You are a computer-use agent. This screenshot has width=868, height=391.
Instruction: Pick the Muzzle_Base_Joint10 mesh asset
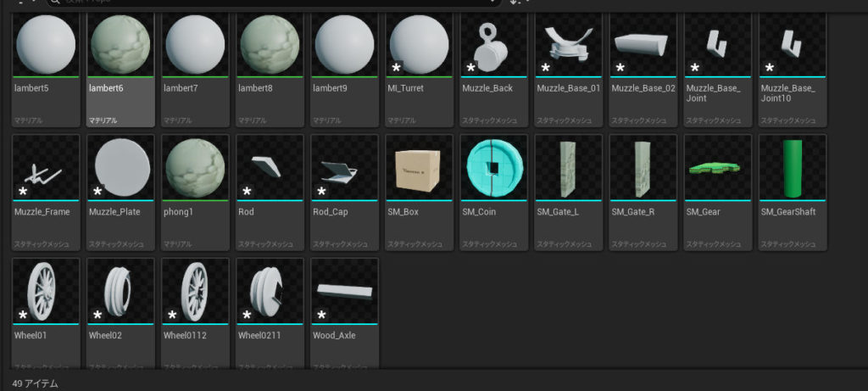793,45
